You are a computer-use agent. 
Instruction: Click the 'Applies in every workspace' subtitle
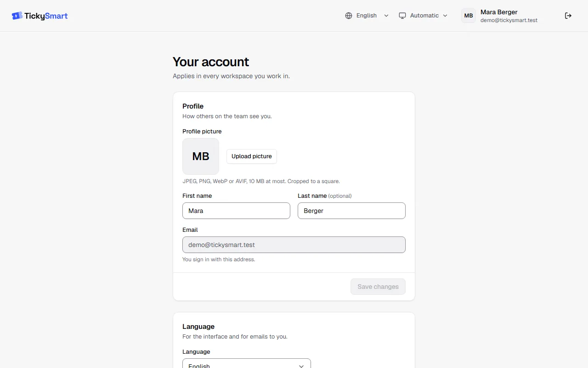(x=231, y=76)
